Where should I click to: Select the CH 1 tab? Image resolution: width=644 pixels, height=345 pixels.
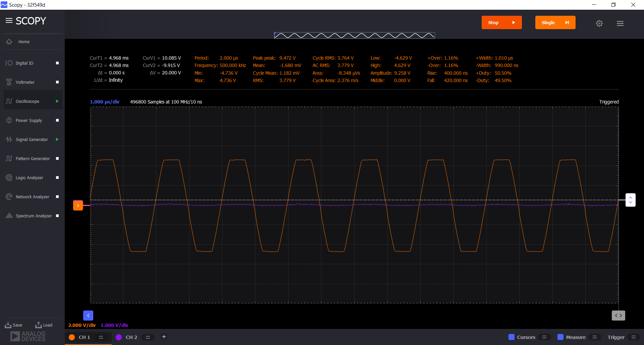[88, 337]
